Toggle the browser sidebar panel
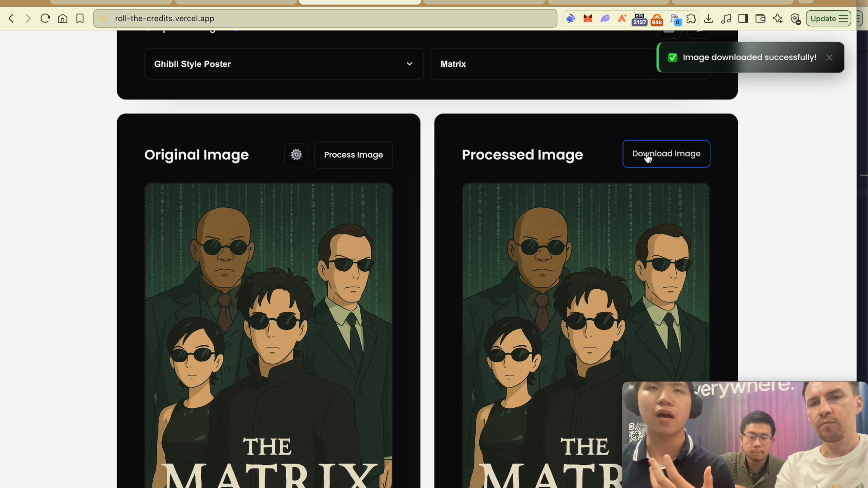868x488 pixels. pos(743,19)
